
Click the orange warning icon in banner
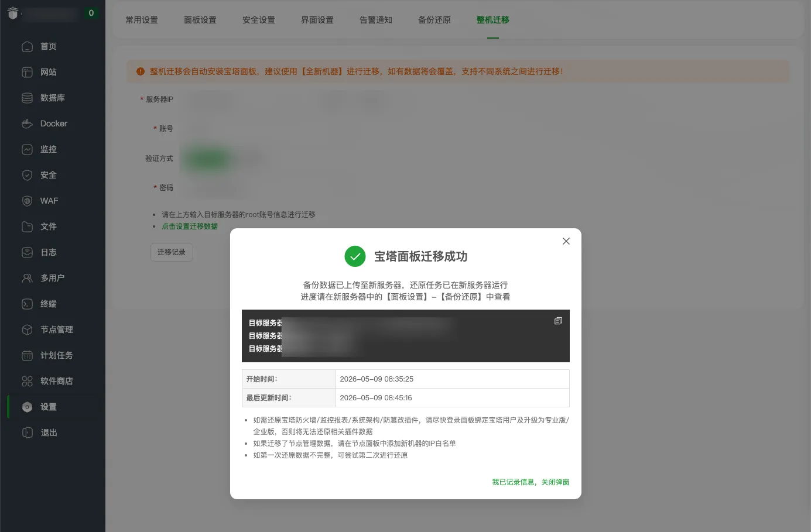[x=141, y=71]
